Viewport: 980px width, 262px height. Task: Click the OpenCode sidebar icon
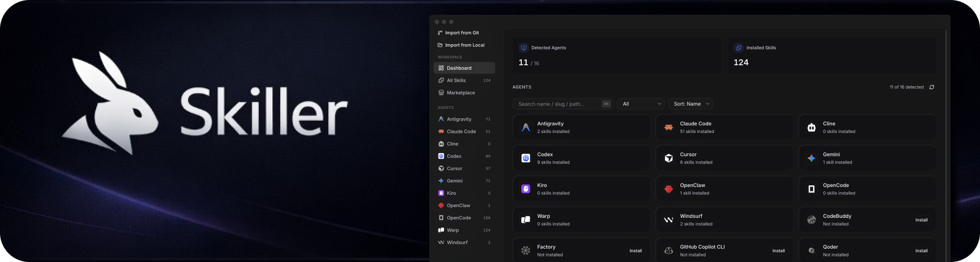coord(441,218)
